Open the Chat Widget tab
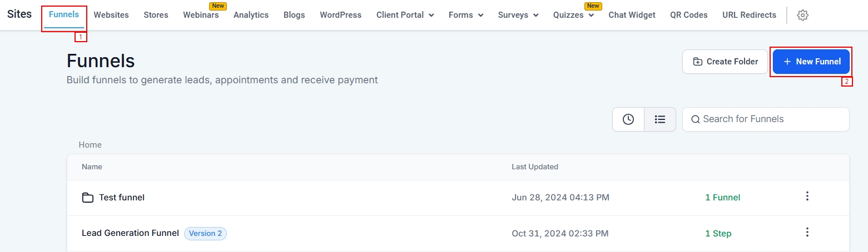 click(632, 15)
